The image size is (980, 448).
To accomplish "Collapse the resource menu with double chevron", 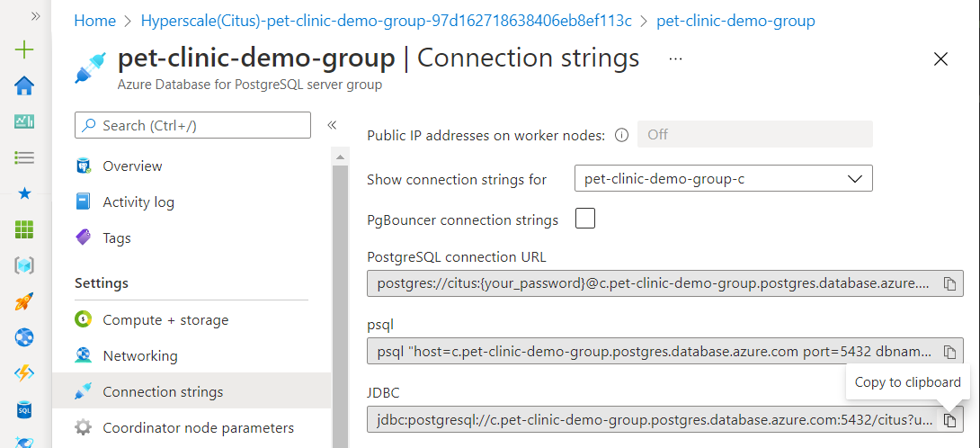I will click(x=332, y=125).
